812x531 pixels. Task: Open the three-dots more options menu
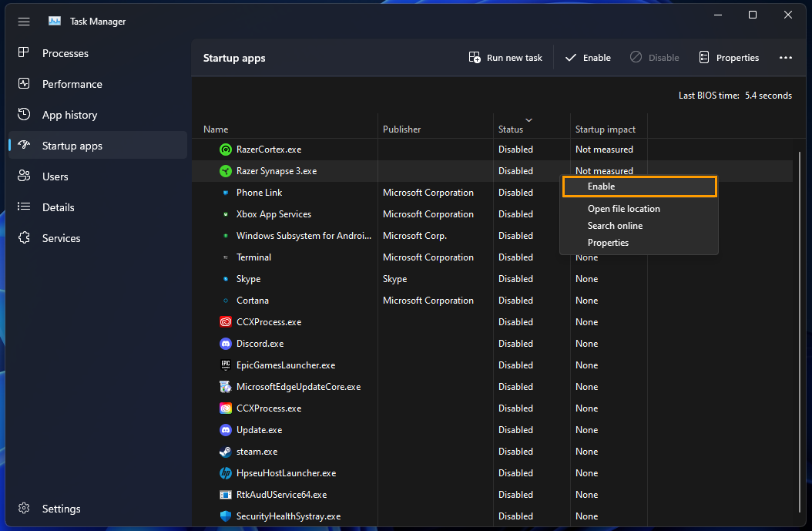(x=786, y=58)
